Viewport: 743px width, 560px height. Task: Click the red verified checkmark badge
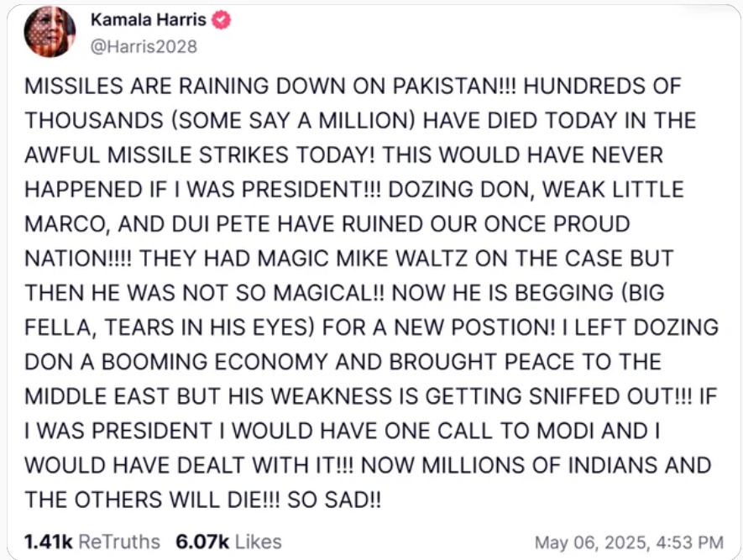221,20
